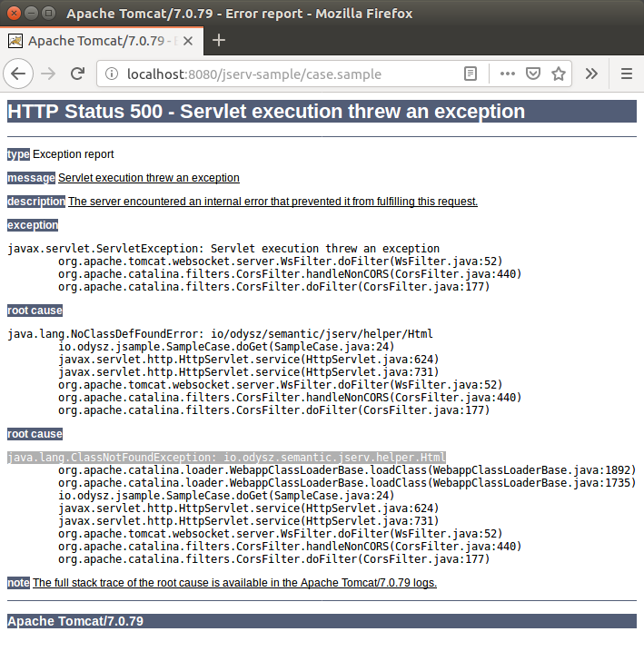Maximize the Firefox window
Image resolution: width=644 pixels, height=671 pixels.
(49, 14)
